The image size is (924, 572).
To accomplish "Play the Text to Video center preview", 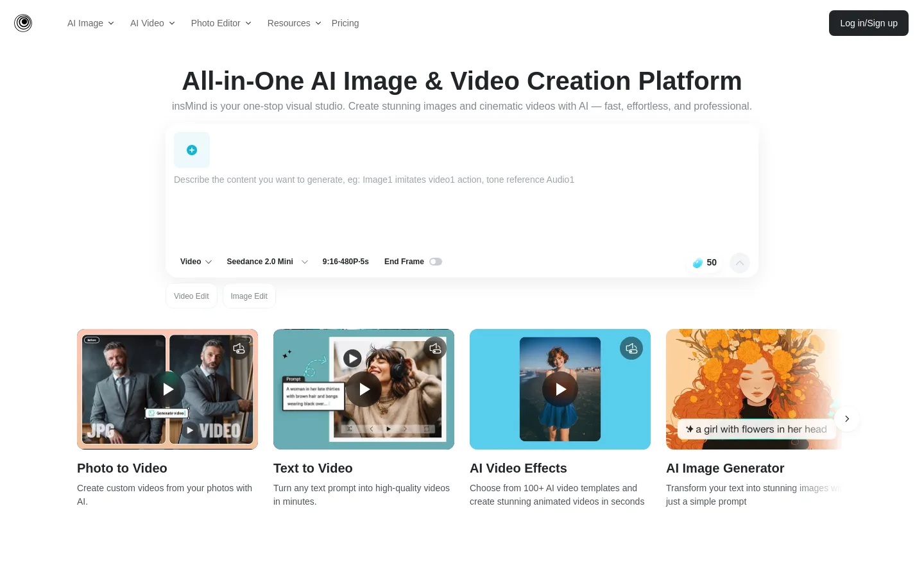I will (x=364, y=389).
